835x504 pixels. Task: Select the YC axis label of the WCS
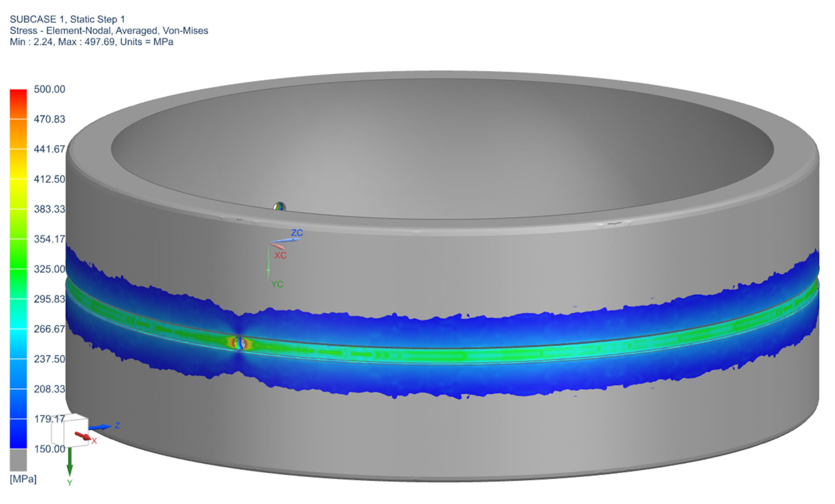click(277, 284)
